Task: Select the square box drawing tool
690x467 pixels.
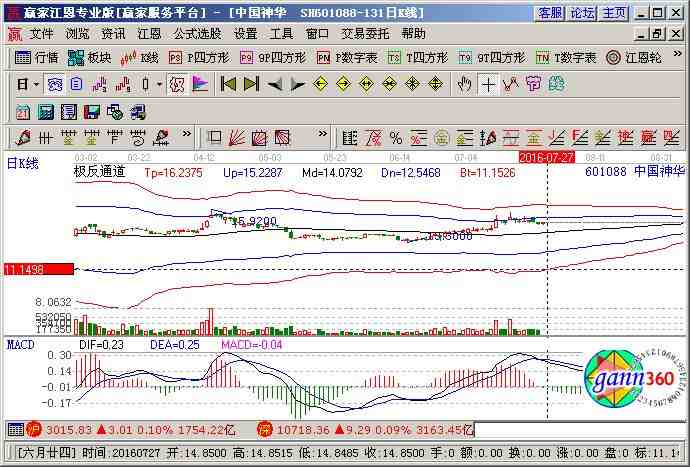Action: click(215, 138)
